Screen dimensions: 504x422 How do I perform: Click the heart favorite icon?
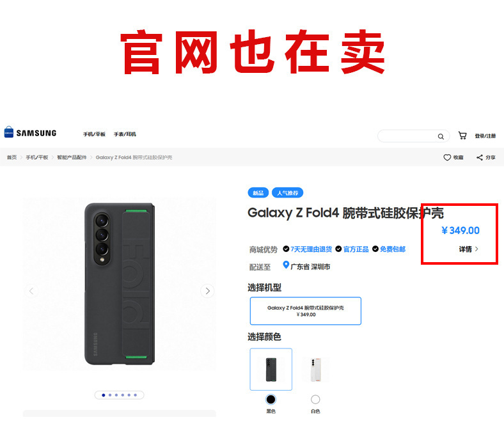tap(447, 157)
